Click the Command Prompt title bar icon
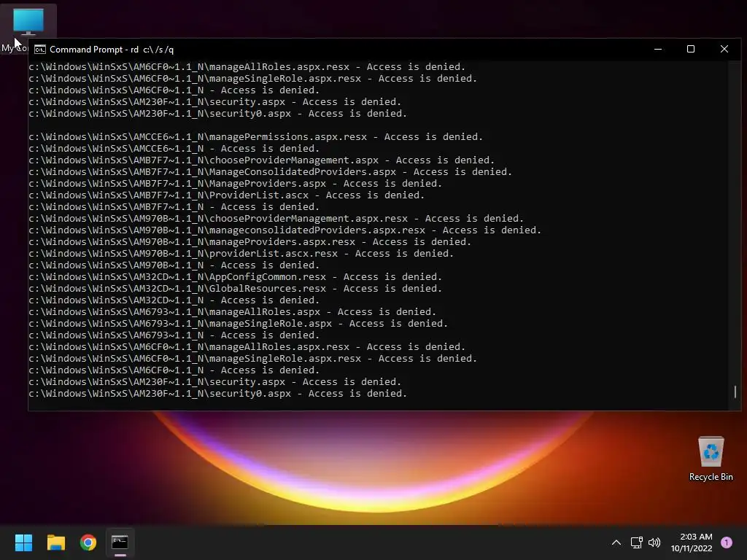Viewport: 747px width, 560px height. tap(40, 50)
